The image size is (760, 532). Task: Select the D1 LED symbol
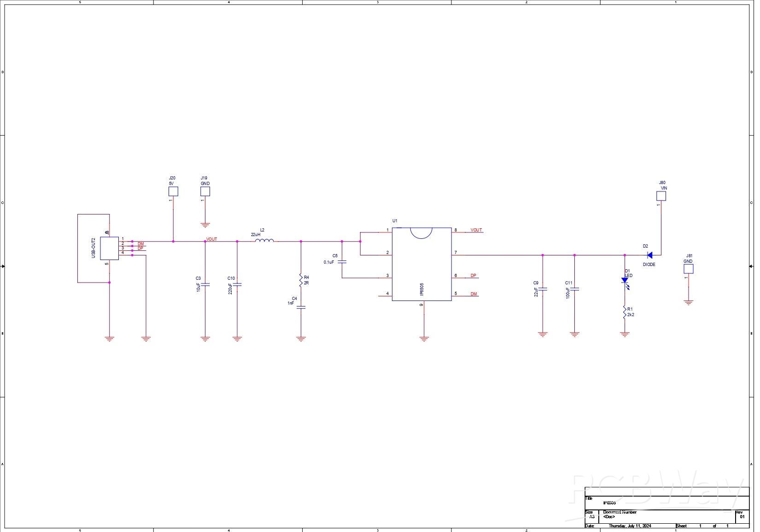coord(625,280)
